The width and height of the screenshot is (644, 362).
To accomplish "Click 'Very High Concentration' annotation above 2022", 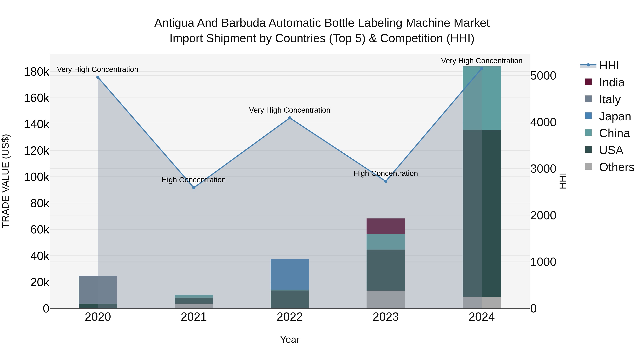I will click(290, 110).
